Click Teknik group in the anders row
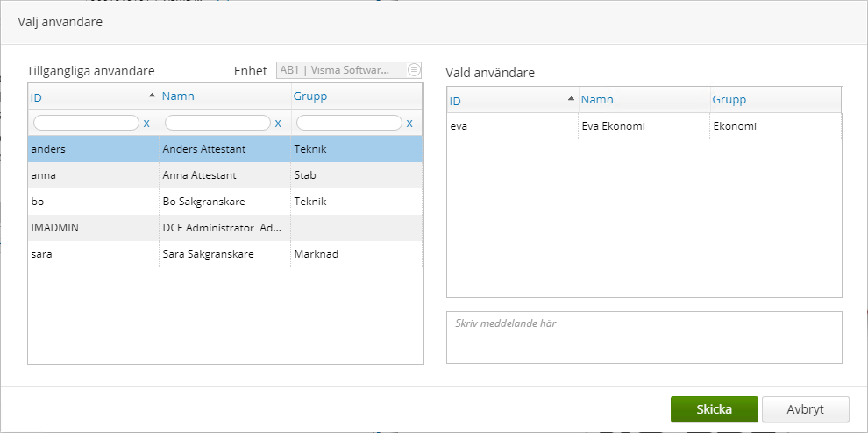 (x=357, y=149)
